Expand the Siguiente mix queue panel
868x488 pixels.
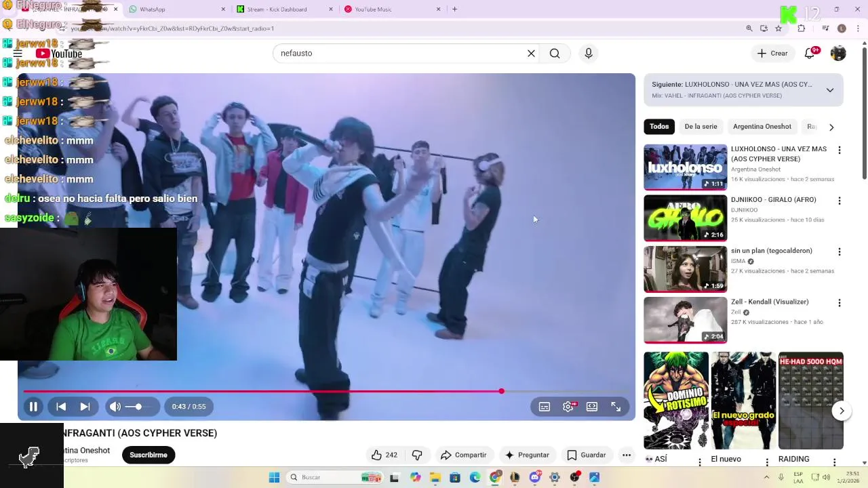[830, 90]
